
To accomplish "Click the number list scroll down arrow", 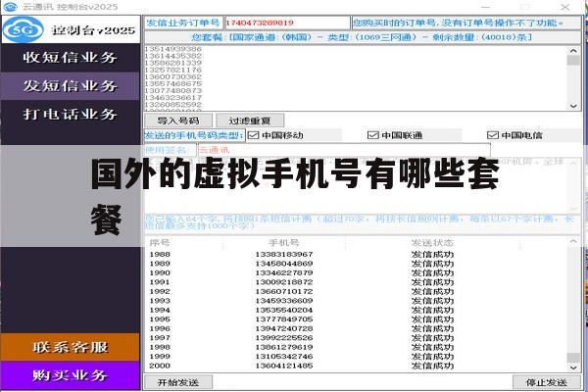I will pyautogui.click(x=573, y=106).
